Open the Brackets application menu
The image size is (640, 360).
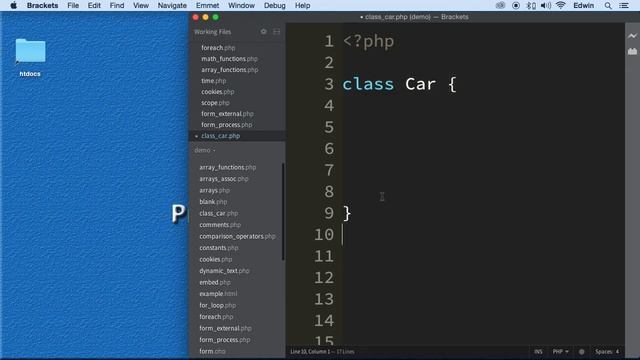point(42,5)
